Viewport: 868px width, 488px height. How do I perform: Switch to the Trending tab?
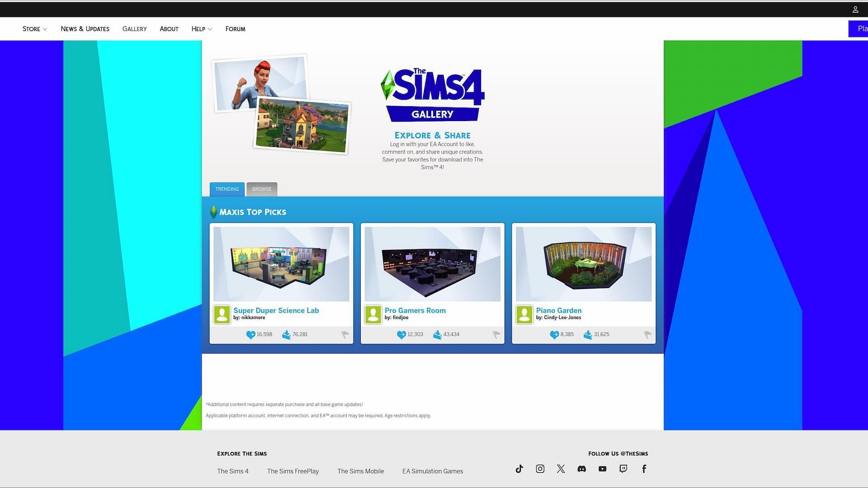click(227, 189)
